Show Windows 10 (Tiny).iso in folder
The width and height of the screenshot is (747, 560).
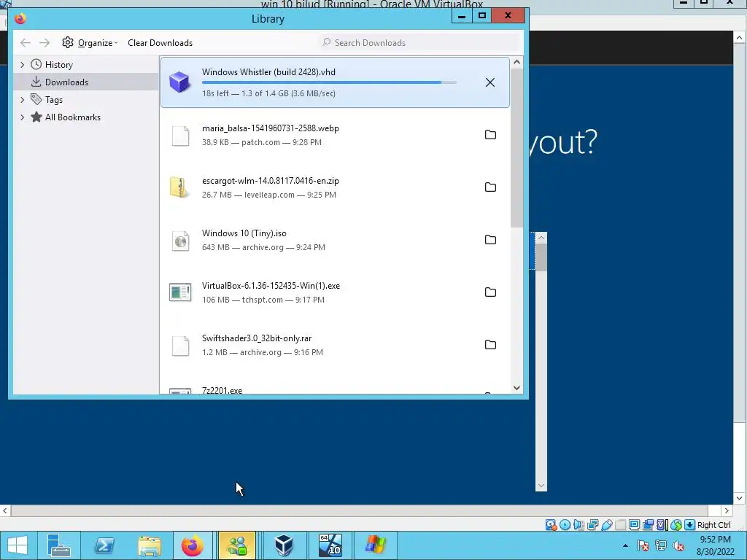click(x=490, y=239)
